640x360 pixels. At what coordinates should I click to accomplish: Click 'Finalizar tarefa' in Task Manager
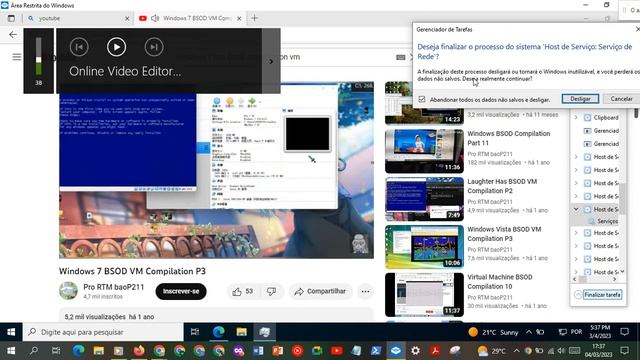tap(602, 294)
